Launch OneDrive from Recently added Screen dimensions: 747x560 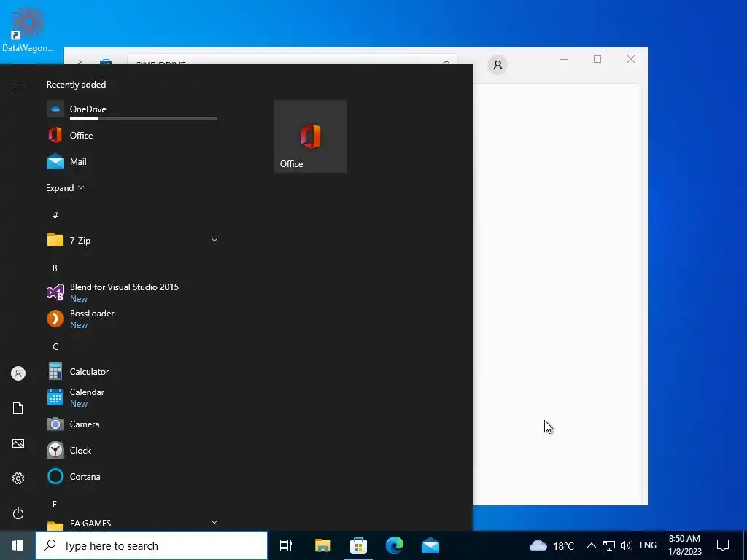point(133,109)
